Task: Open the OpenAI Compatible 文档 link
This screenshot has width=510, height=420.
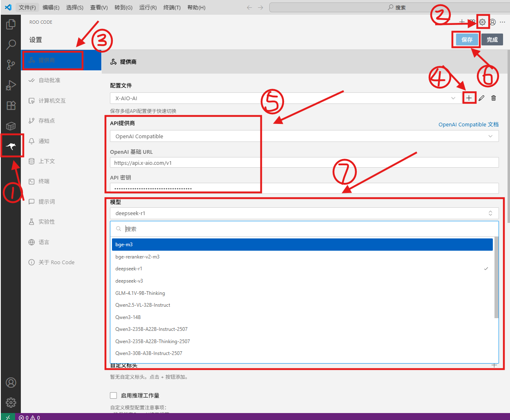Action: [x=468, y=124]
